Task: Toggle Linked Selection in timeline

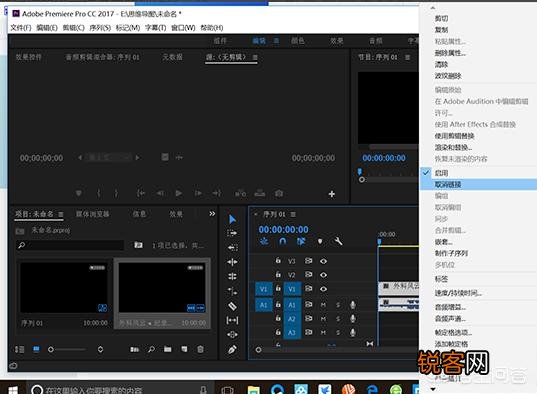Action: [x=301, y=242]
